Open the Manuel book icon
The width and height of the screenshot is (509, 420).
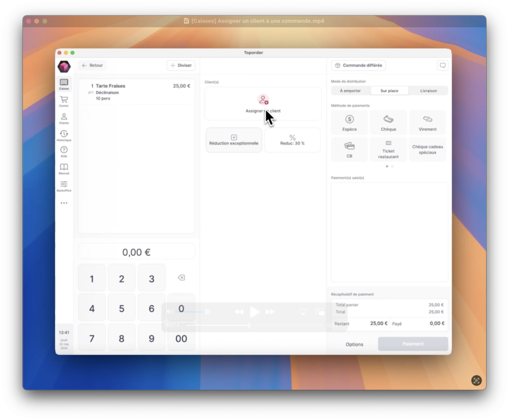(64, 168)
